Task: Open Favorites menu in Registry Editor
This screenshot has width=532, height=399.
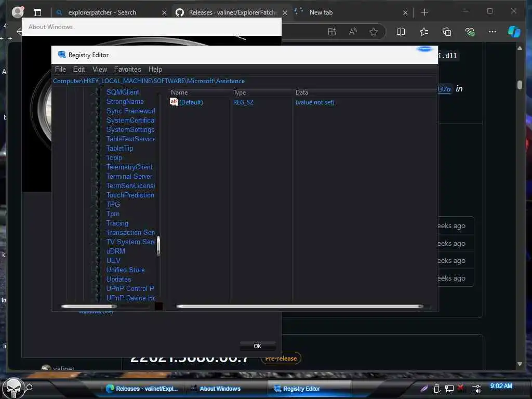Action: [x=128, y=69]
